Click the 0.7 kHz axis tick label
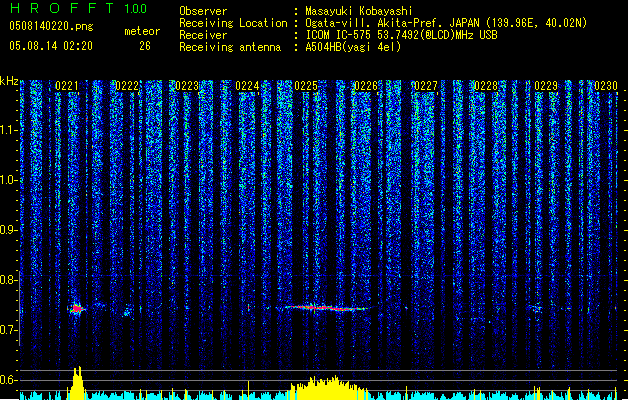 [9, 330]
